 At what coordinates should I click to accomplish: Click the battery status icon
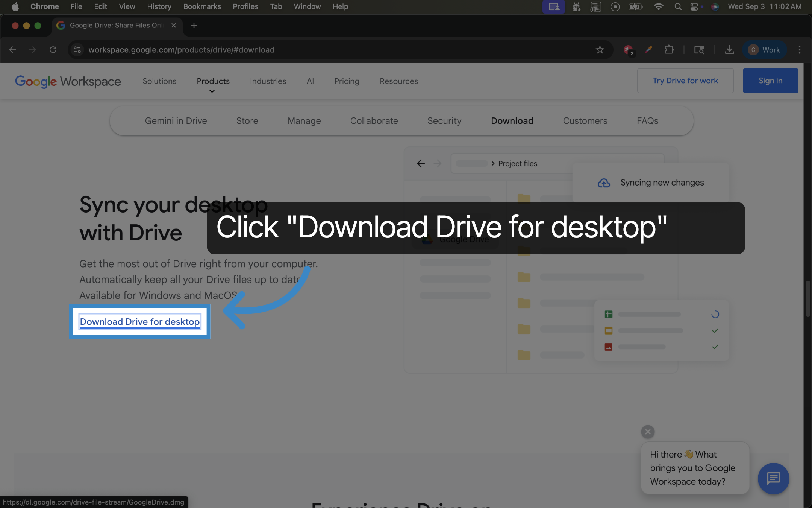(635, 6)
